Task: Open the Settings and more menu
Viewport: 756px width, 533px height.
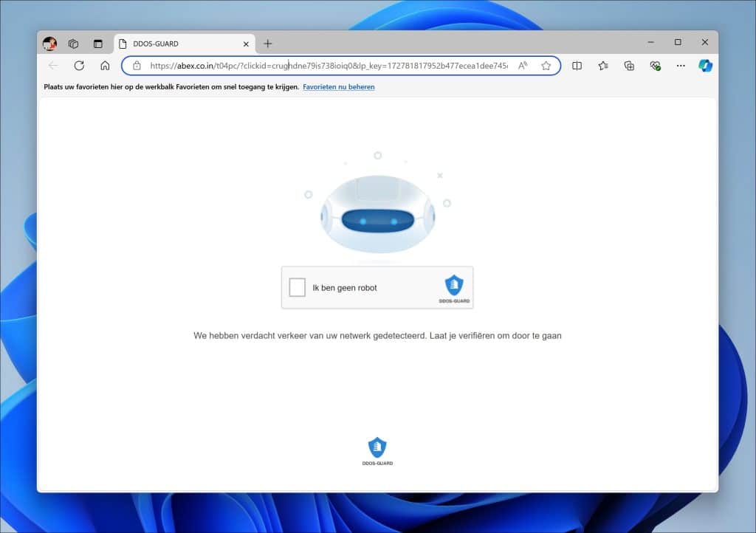Action: point(681,66)
